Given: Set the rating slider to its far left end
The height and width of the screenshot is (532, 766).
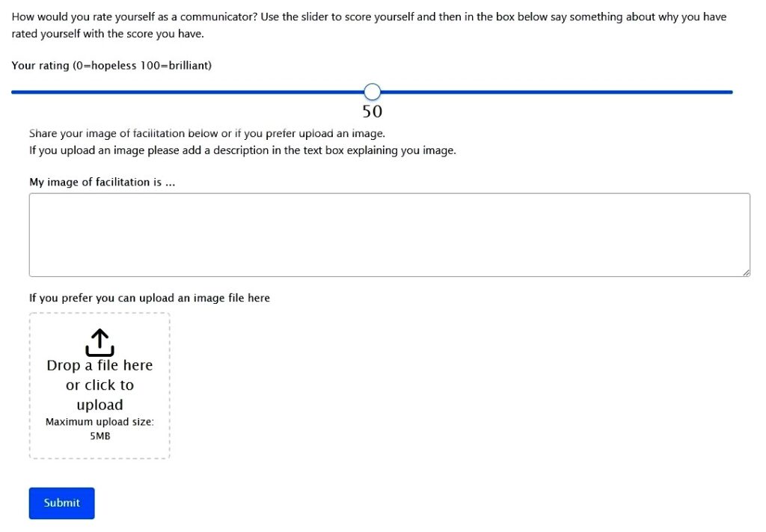Looking at the screenshot, I should click(x=13, y=92).
